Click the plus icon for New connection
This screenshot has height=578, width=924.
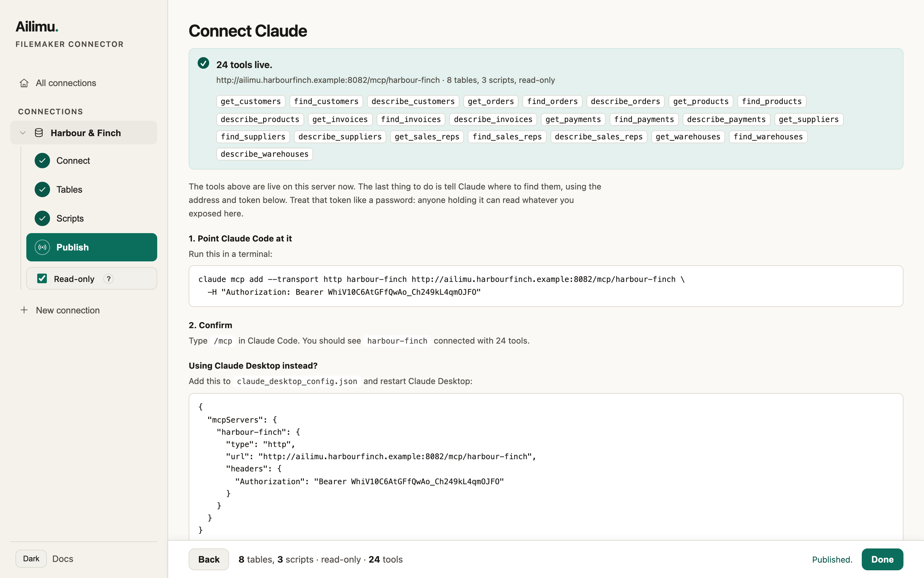click(x=24, y=310)
